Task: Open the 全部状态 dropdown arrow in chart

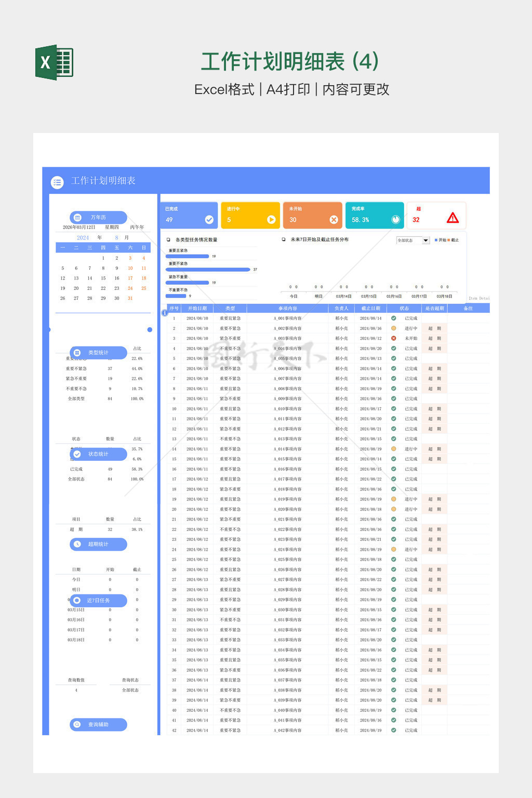Action: click(x=425, y=241)
